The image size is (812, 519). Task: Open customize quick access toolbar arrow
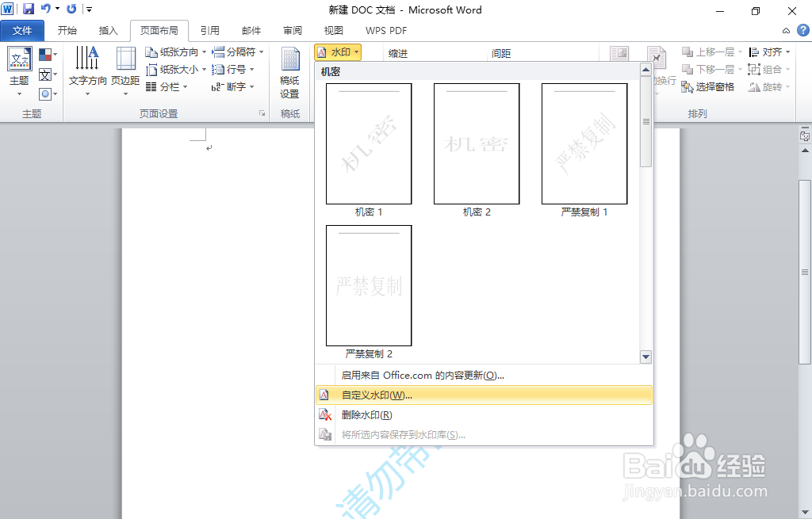coord(89,10)
